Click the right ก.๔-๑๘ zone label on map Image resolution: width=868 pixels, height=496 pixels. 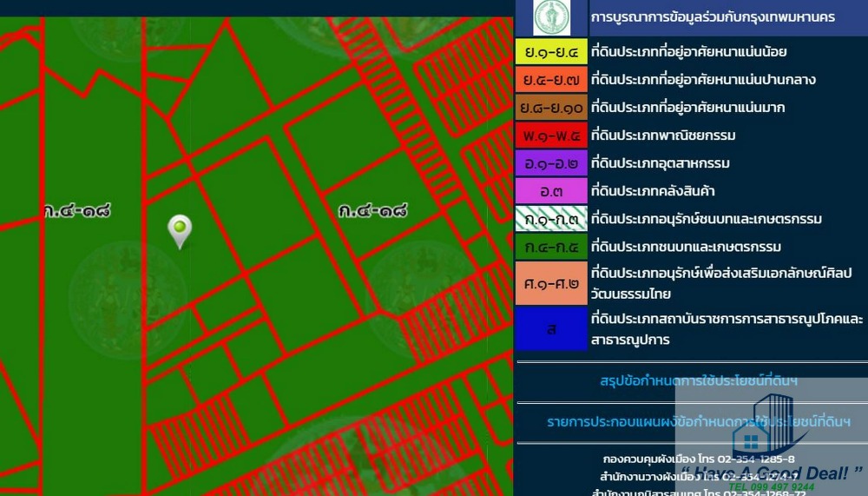pos(373,210)
